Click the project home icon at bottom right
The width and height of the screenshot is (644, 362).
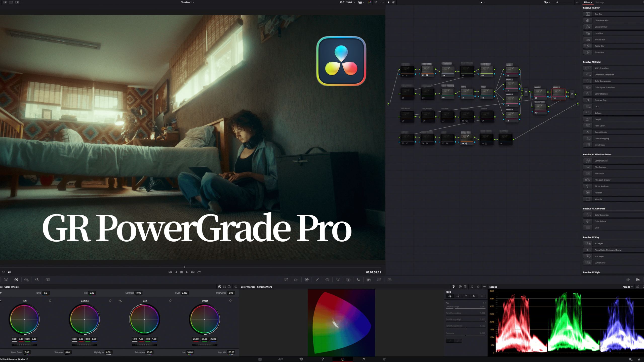[x=639, y=359]
